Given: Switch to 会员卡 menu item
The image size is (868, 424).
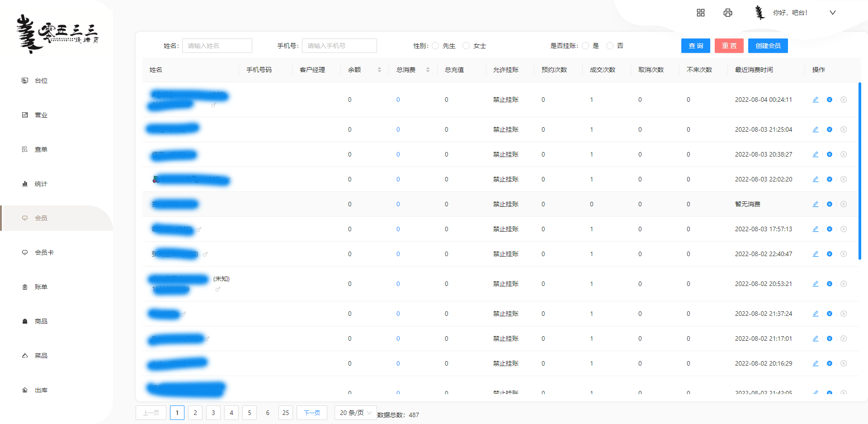Looking at the screenshot, I should coord(44,252).
